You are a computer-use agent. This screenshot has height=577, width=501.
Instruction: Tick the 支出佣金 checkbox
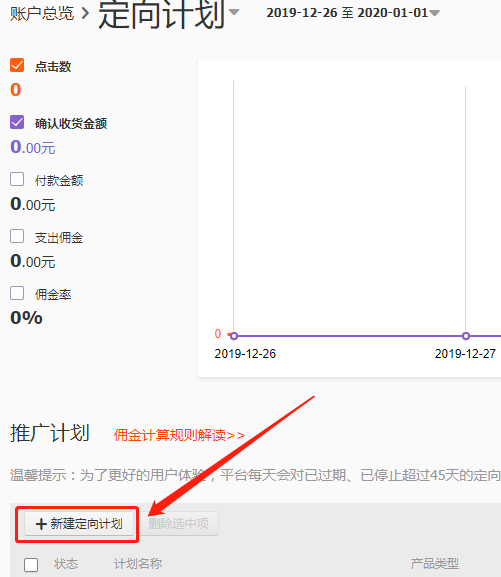pyautogui.click(x=17, y=236)
